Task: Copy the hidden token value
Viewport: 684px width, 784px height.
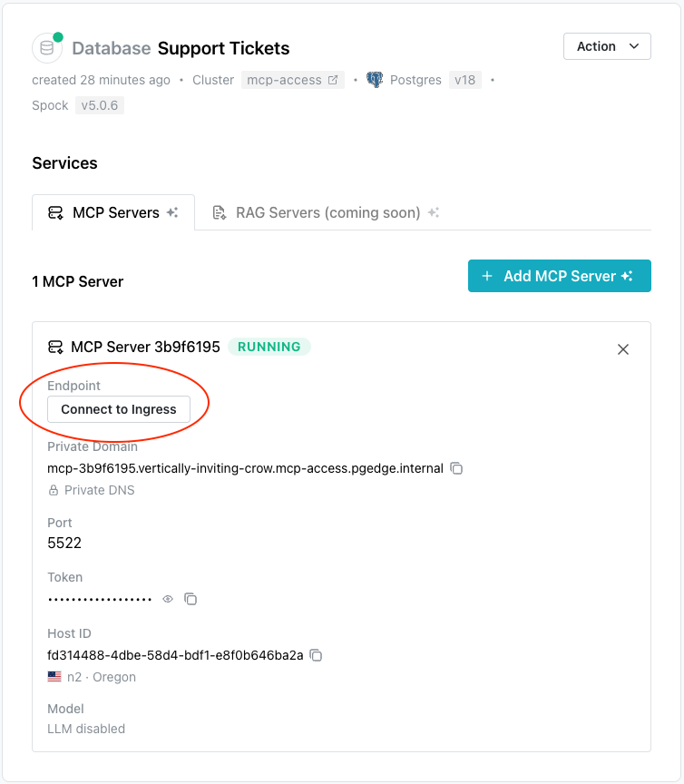Action: (x=191, y=598)
